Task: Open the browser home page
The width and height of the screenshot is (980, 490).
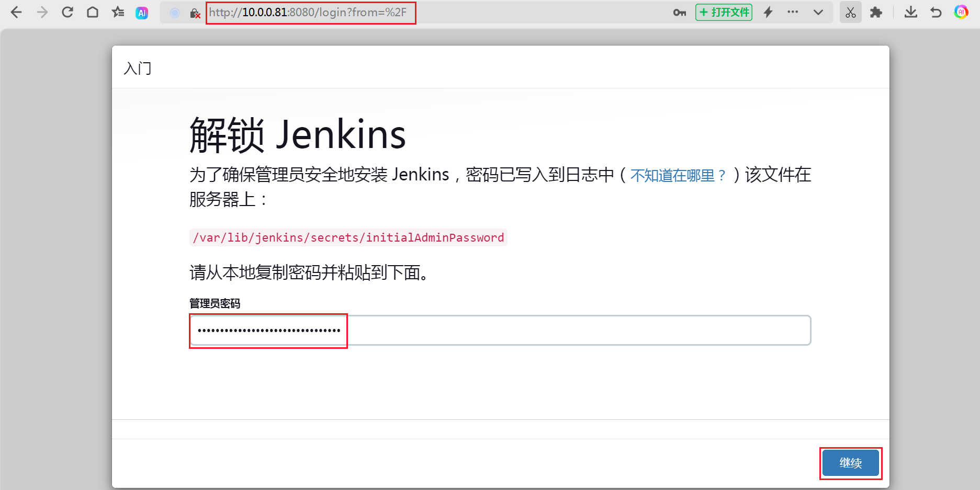Action: (x=93, y=13)
